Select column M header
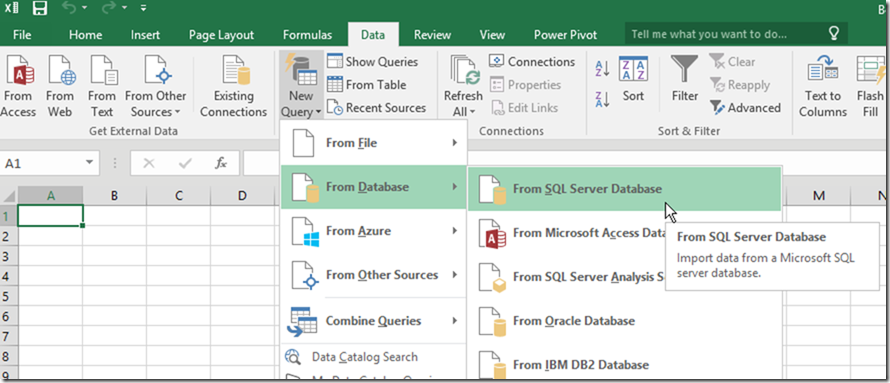Image resolution: width=890 pixels, height=383 pixels. 818,196
